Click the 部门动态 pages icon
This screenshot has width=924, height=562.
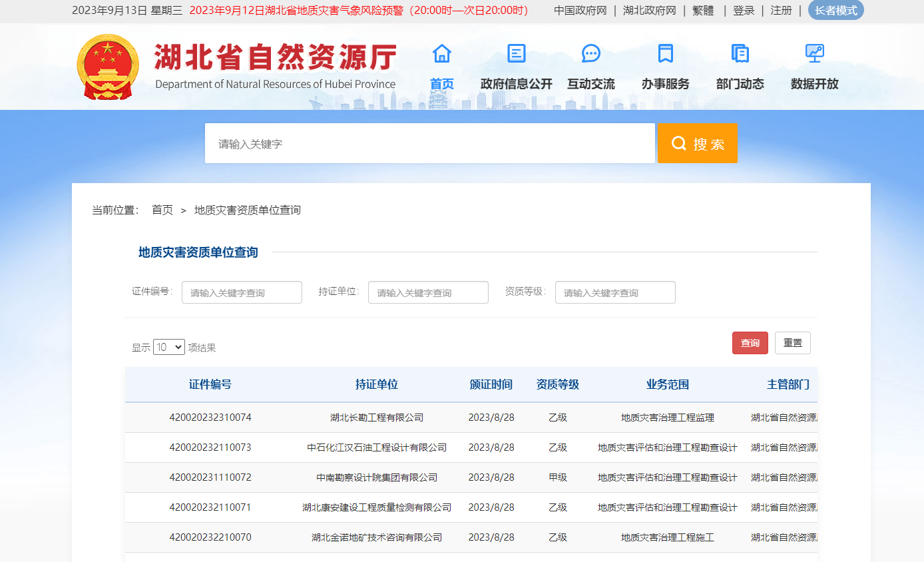tap(740, 53)
